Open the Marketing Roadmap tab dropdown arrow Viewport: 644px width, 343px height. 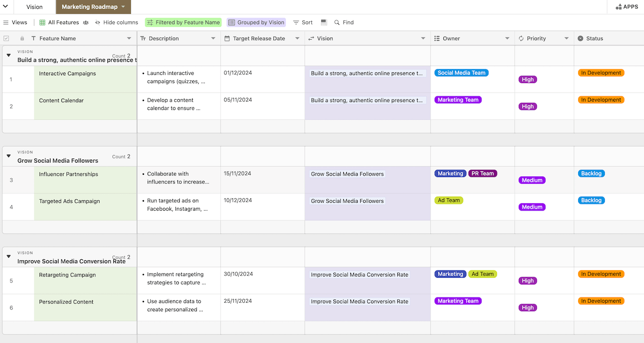point(123,7)
